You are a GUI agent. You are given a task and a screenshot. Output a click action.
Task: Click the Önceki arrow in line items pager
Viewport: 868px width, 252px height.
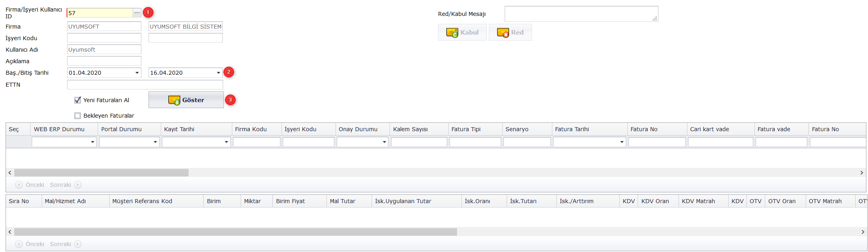click(19, 244)
